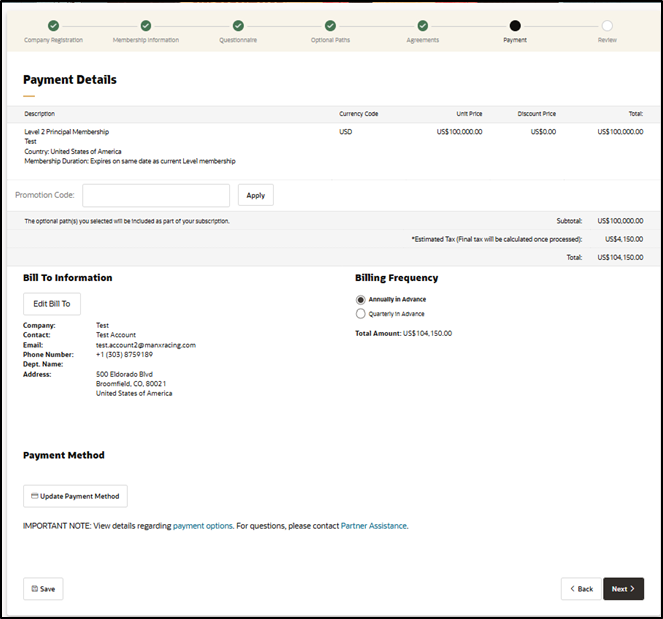Viewport: 663px width, 619px height.
Task: Focus the Promotion Code input field
Action: (156, 195)
